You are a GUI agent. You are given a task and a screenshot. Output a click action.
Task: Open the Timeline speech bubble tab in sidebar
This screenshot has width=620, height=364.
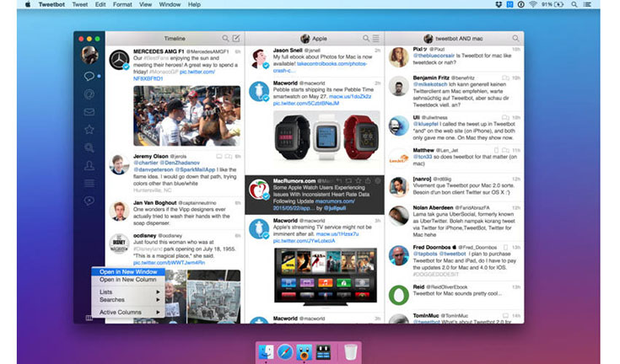(89, 76)
